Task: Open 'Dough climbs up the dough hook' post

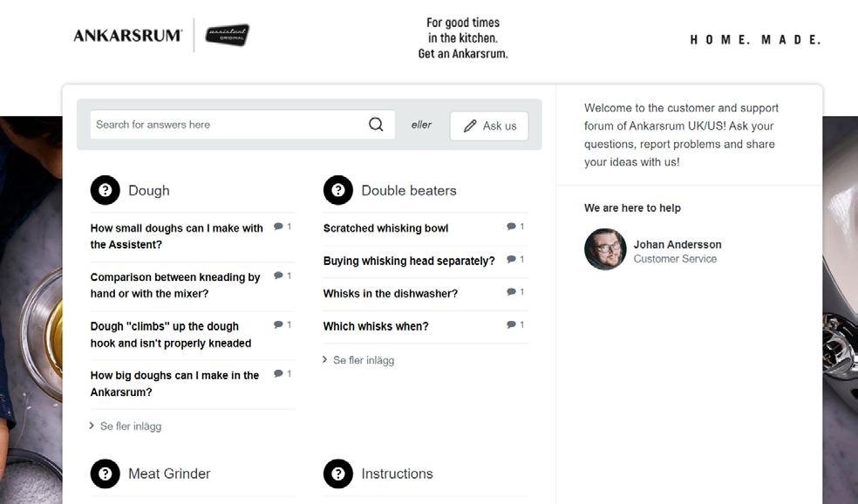Action: coord(171,335)
